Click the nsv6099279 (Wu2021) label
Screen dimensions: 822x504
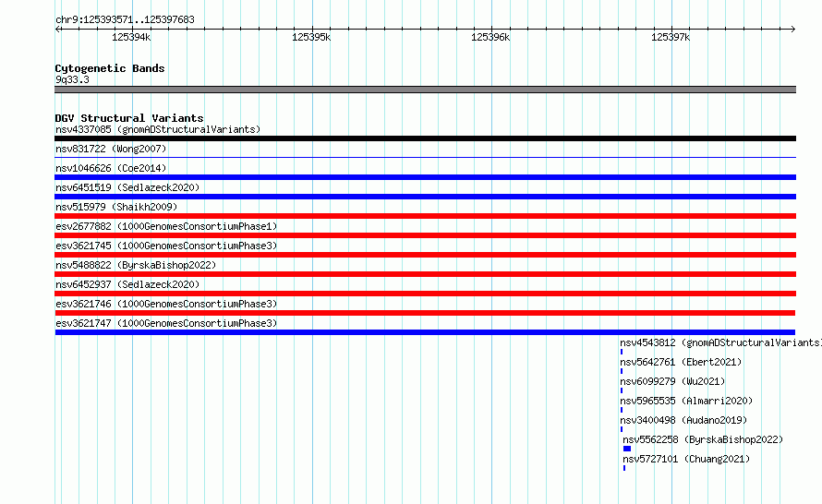672,381
